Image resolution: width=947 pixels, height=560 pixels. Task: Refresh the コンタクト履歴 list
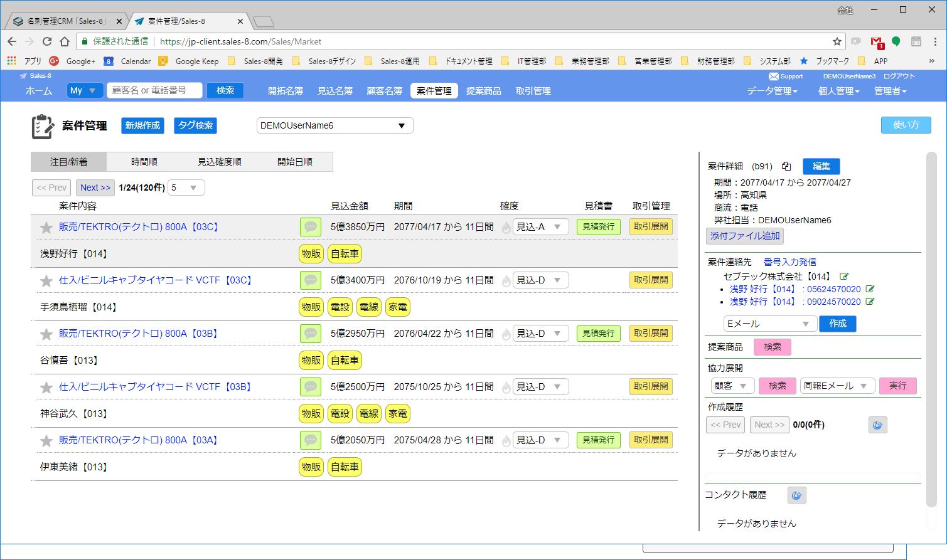[x=797, y=495]
